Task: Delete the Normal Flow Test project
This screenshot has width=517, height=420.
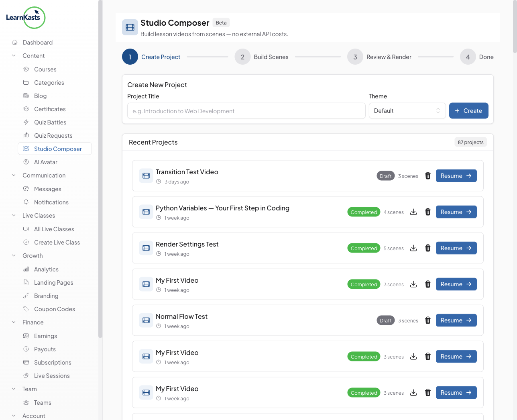Action: (428, 320)
